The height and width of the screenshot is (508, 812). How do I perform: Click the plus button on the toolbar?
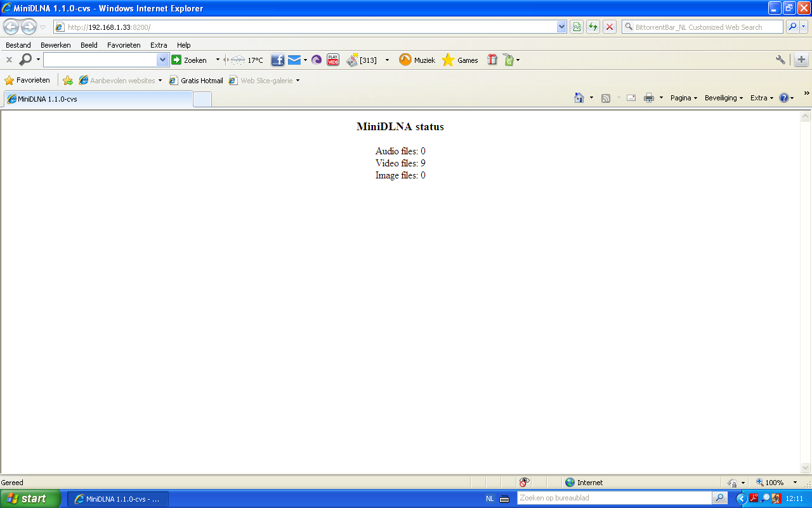tap(801, 60)
